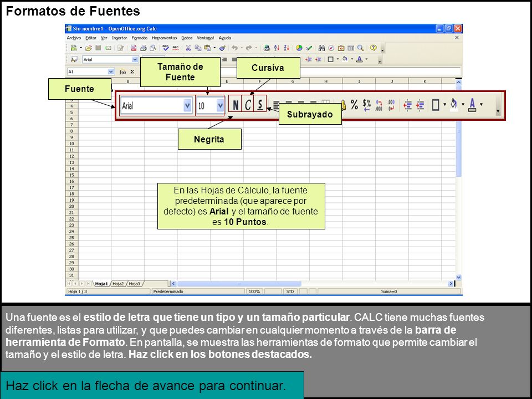Screen dimensions: 532x399
Task: Toggle Cursiva C button in magnified toolbar
Action: pos(248,105)
